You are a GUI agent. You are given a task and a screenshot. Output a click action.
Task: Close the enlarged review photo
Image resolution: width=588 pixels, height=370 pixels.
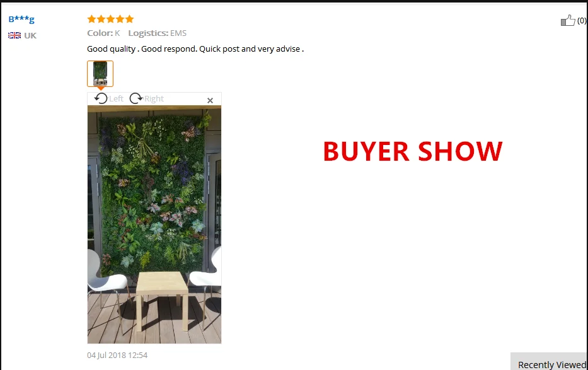click(x=210, y=100)
